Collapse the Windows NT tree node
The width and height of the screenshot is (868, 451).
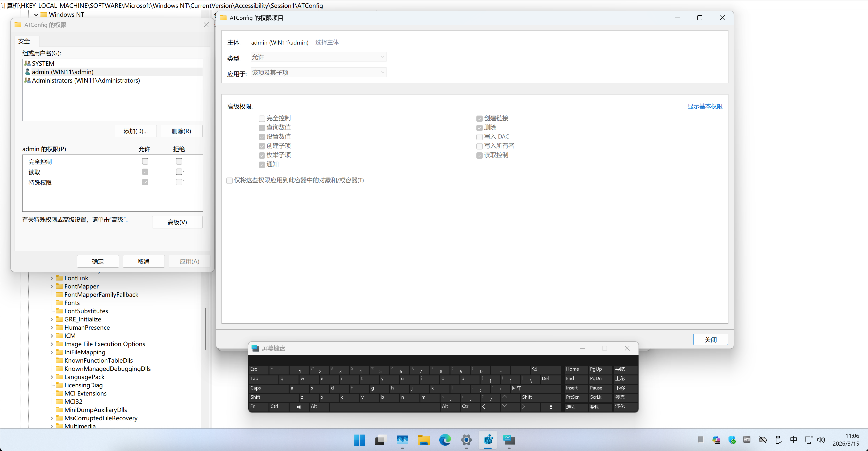[x=36, y=15]
